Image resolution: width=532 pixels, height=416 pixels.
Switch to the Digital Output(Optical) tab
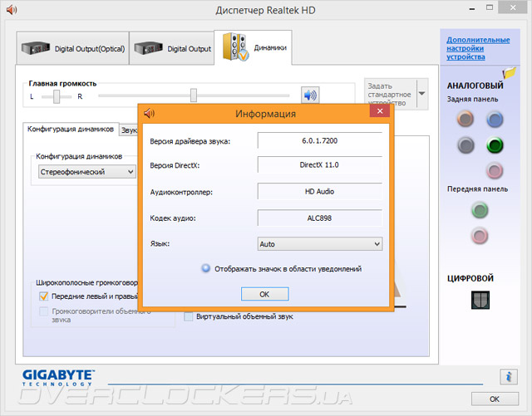[x=72, y=48]
